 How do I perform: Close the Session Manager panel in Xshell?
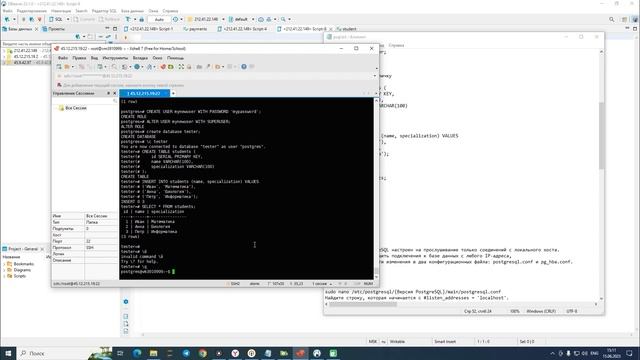114,93
